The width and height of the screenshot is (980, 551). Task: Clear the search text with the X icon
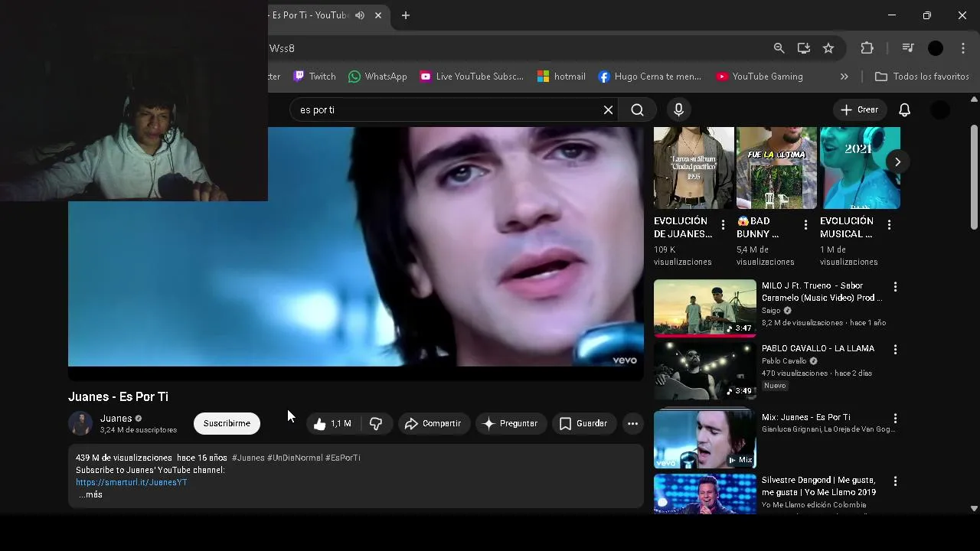point(609,110)
